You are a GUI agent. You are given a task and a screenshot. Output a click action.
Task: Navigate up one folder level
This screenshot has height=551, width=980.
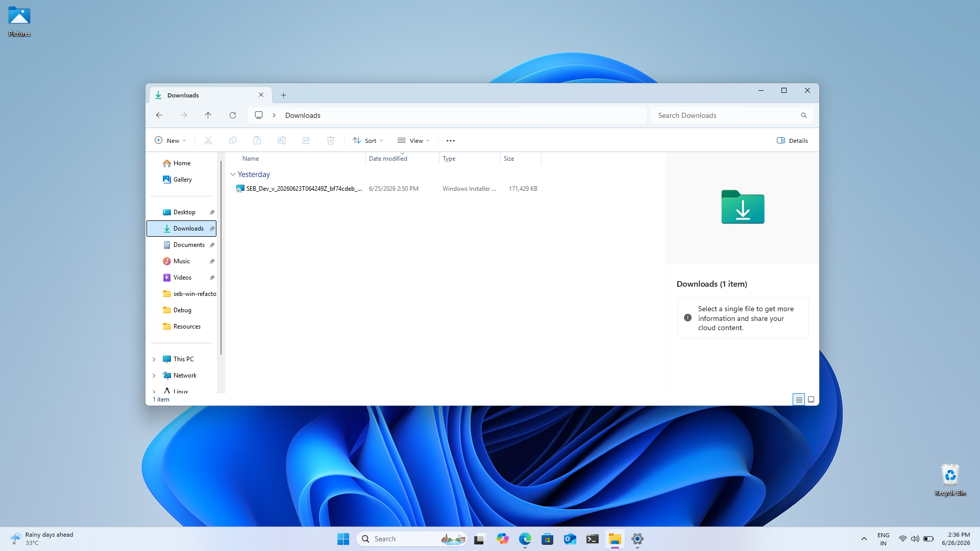208,115
